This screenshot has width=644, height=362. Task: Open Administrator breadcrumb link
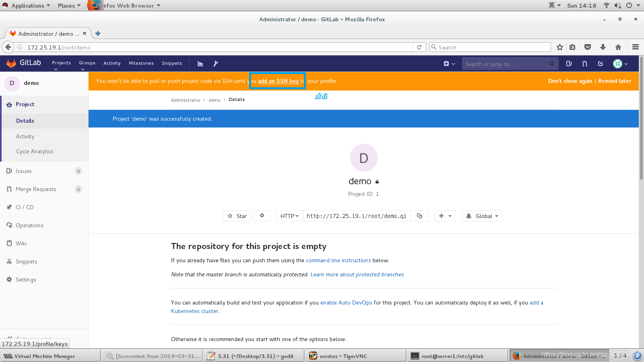[186, 100]
